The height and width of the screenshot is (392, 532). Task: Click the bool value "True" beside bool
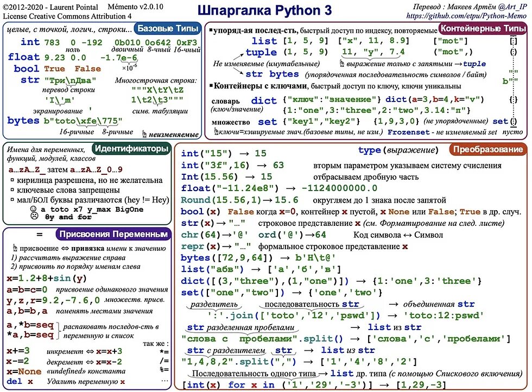[54, 69]
